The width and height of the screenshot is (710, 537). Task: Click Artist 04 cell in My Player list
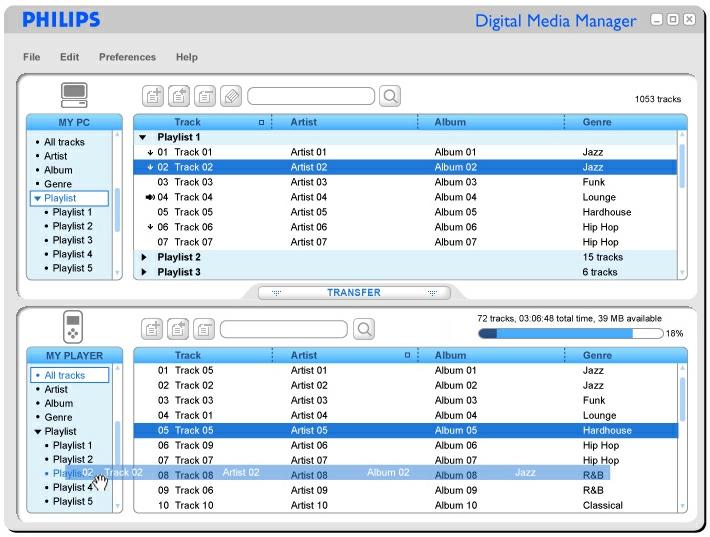(x=309, y=416)
